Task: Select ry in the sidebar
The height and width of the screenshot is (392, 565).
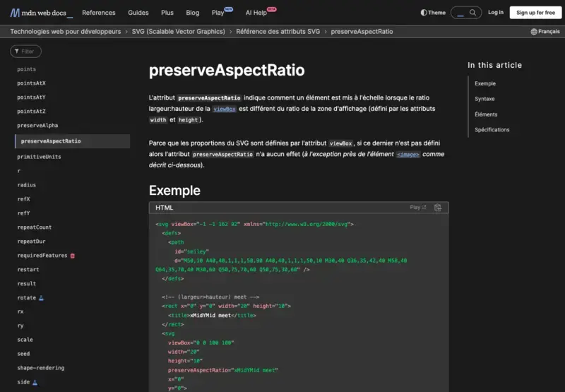Action: coord(20,326)
